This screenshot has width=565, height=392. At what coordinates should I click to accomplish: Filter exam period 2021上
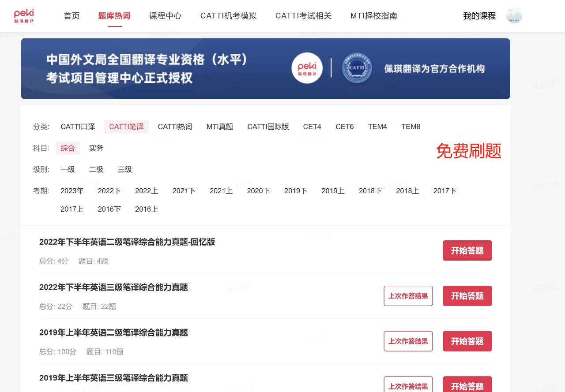tap(221, 191)
